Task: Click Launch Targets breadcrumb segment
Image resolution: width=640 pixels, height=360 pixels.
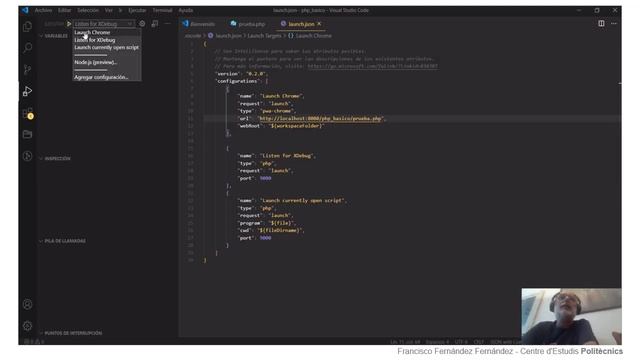Action: [x=264, y=36]
